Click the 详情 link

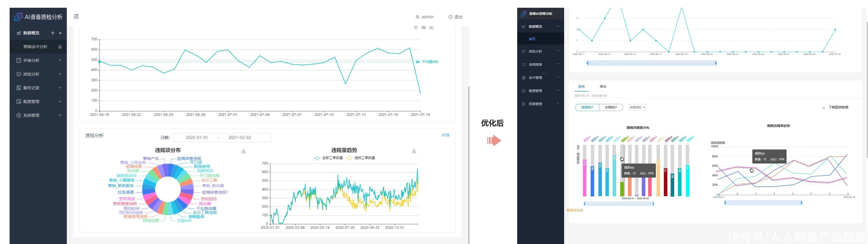pyautogui.click(x=445, y=135)
